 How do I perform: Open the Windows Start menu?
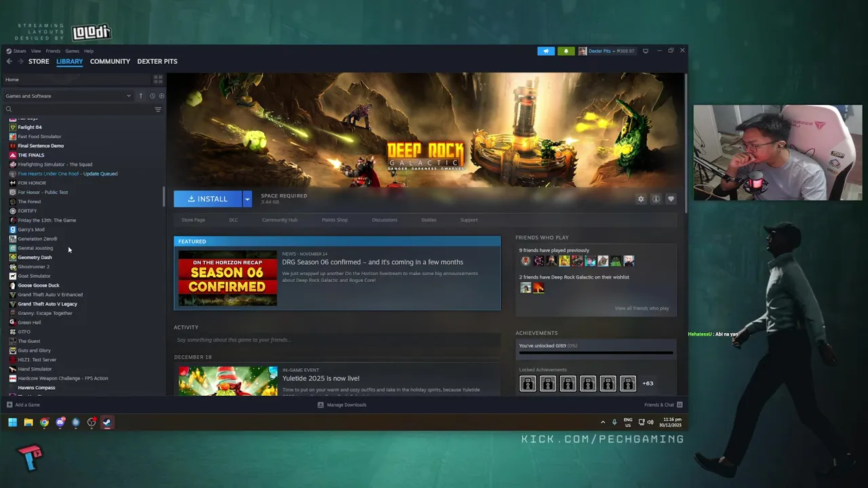pyautogui.click(x=12, y=422)
